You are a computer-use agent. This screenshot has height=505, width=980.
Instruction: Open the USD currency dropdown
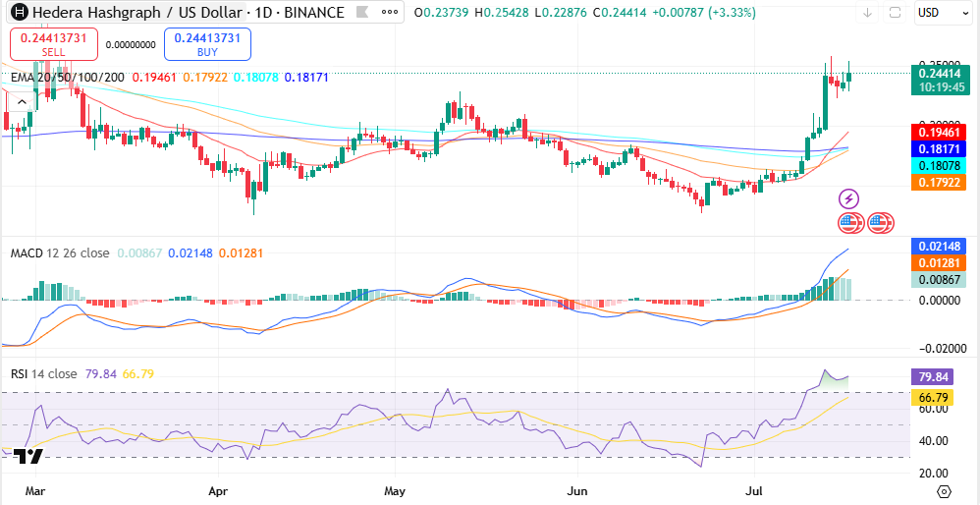coord(944,13)
